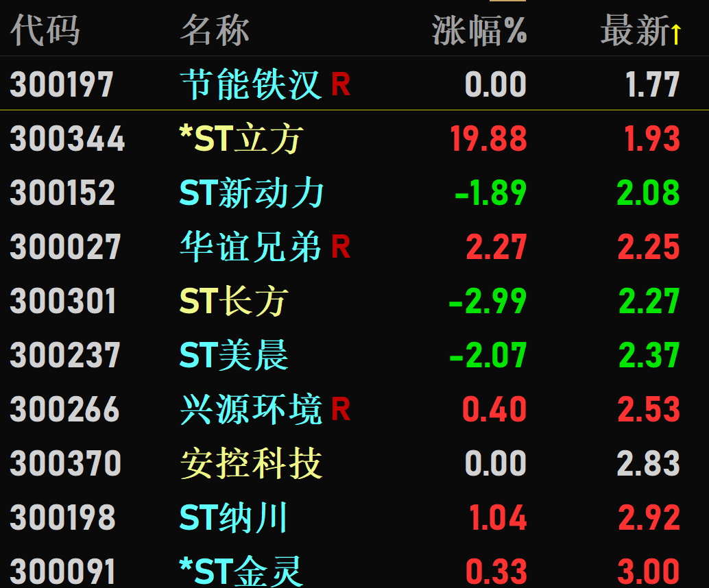Click change value -1.89
The image size is (709, 588).
point(491,193)
